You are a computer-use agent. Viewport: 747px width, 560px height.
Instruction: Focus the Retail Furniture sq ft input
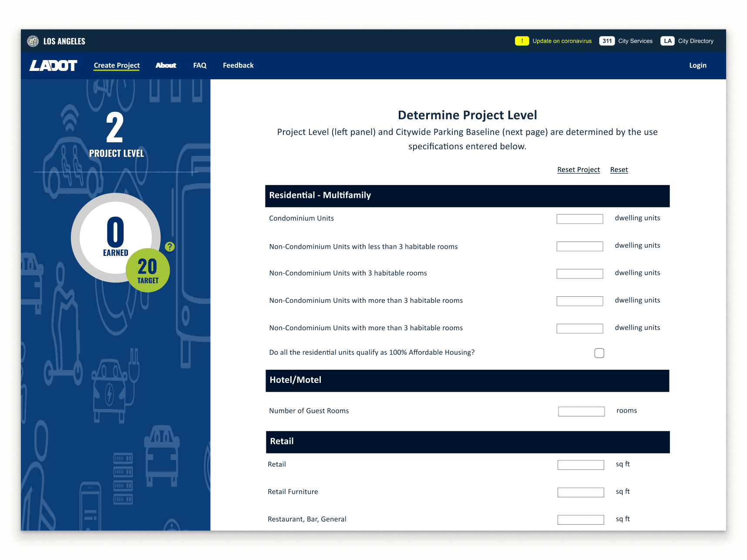click(581, 493)
